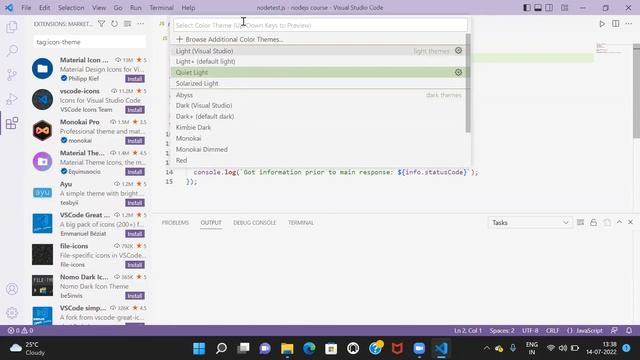Run the code with play icon
This screenshot has height=360, width=640.
tap(602, 24)
